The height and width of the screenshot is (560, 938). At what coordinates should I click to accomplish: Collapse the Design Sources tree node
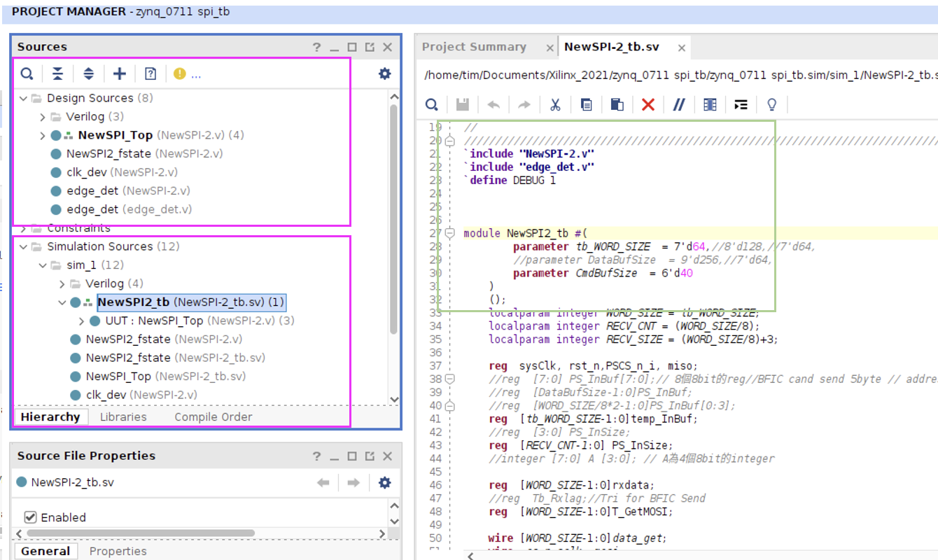[24, 98]
